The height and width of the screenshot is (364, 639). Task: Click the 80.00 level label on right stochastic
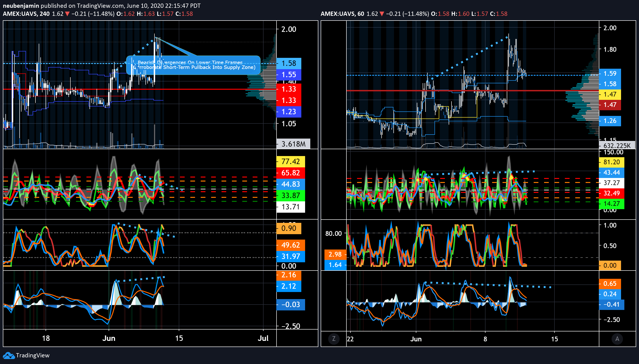[x=333, y=233]
